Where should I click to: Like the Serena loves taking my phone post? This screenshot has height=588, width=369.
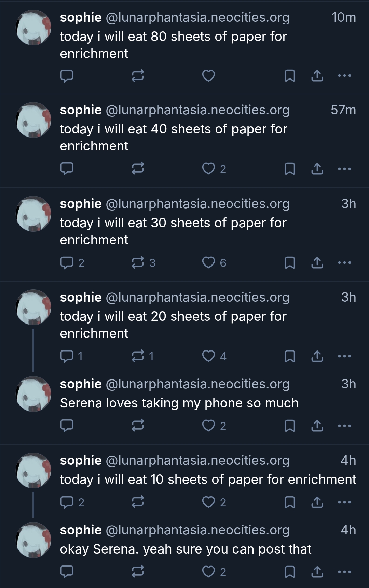(208, 426)
